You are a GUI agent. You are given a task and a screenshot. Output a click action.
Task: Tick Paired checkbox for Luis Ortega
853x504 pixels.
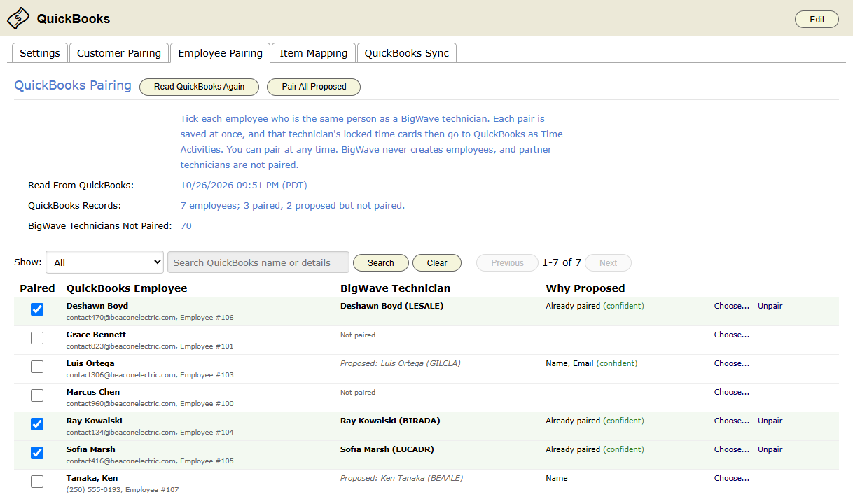point(37,367)
